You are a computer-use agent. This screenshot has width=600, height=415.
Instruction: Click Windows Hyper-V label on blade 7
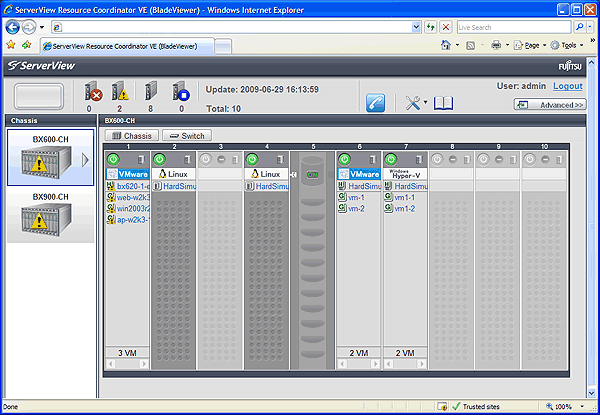point(405,174)
